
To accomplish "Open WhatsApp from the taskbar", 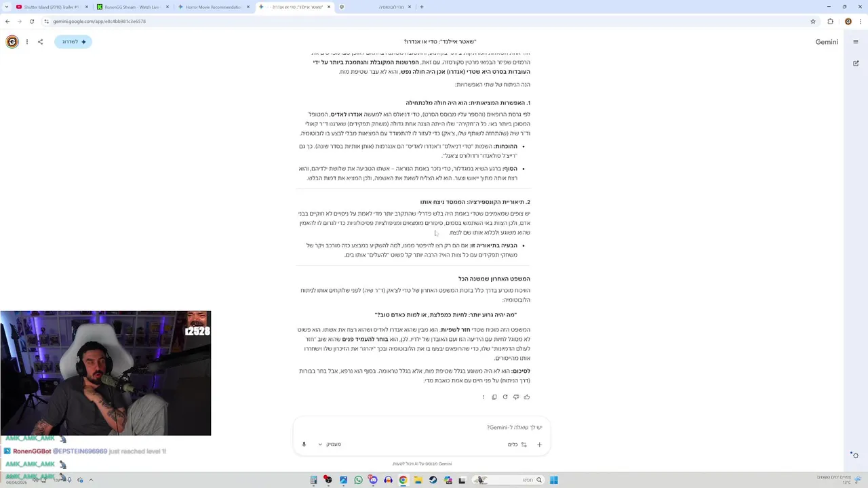I will click(359, 480).
